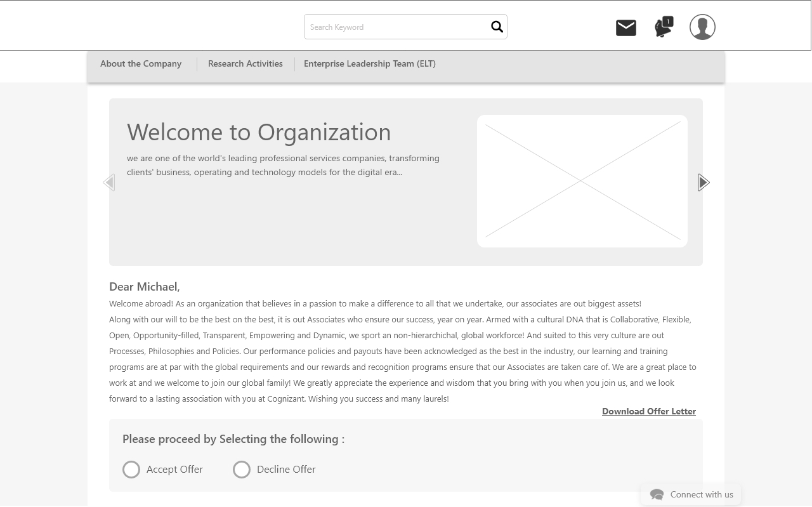Open About the Company menu
This screenshot has width=812, height=507.
click(141, 63)
